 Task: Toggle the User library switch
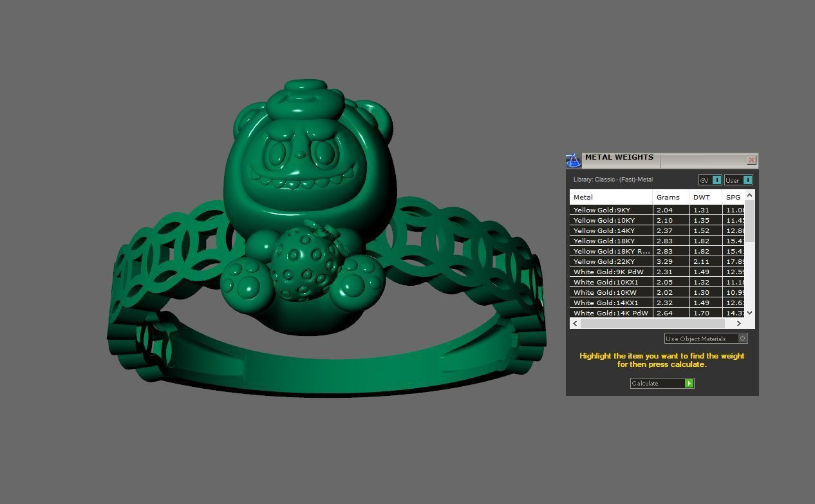click(x=738, y=180)
